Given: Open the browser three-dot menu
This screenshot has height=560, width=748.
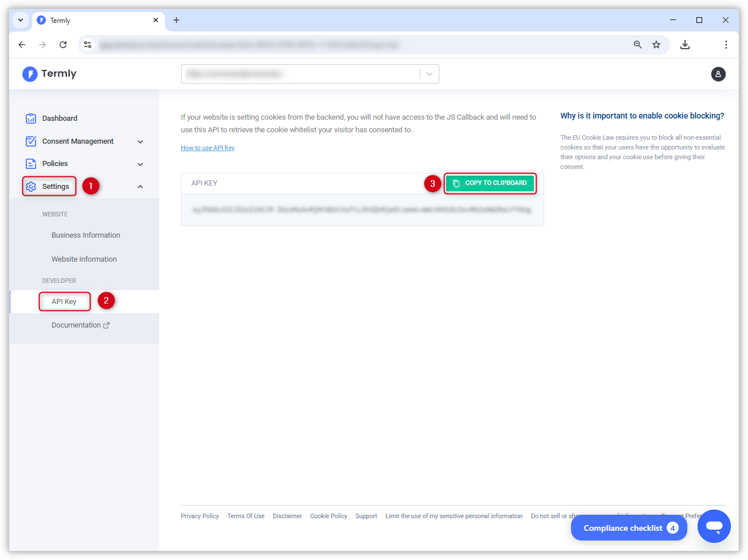Looking at the screenshot, I should (x=726, y=44).
